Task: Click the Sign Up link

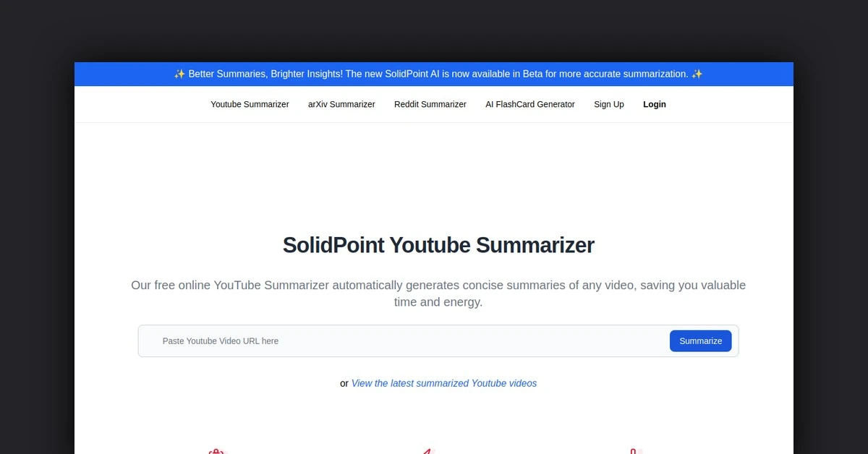Action: pos(608,104)
